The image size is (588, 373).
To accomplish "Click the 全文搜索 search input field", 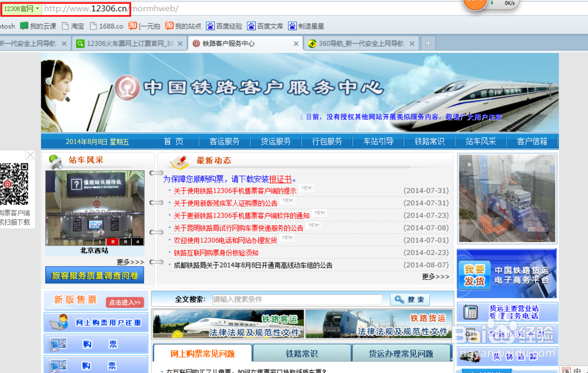I will [297, 299].
